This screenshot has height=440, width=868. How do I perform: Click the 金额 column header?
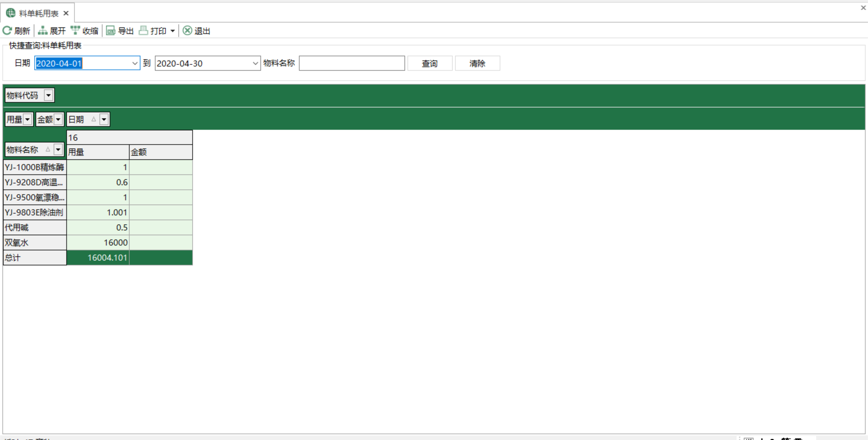[161, 152]
